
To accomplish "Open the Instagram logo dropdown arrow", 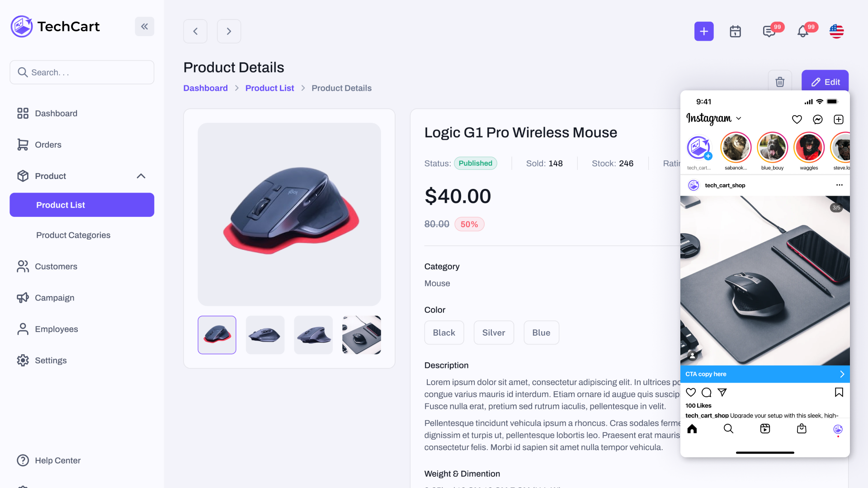I will pos(739,118).
